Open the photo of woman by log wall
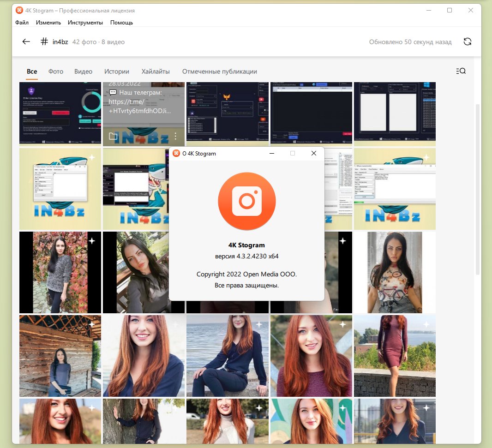Screen dimensions: 492x448 click(60, 356)
